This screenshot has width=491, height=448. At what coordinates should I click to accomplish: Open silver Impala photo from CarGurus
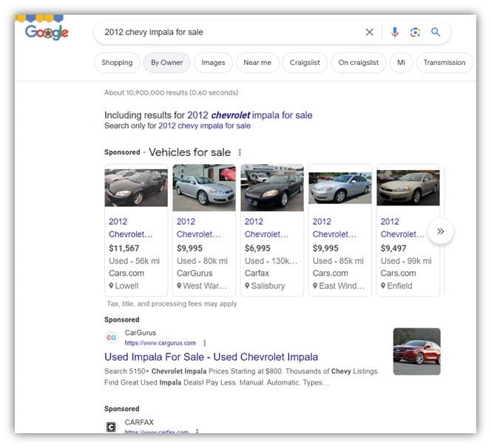[204, 188]
